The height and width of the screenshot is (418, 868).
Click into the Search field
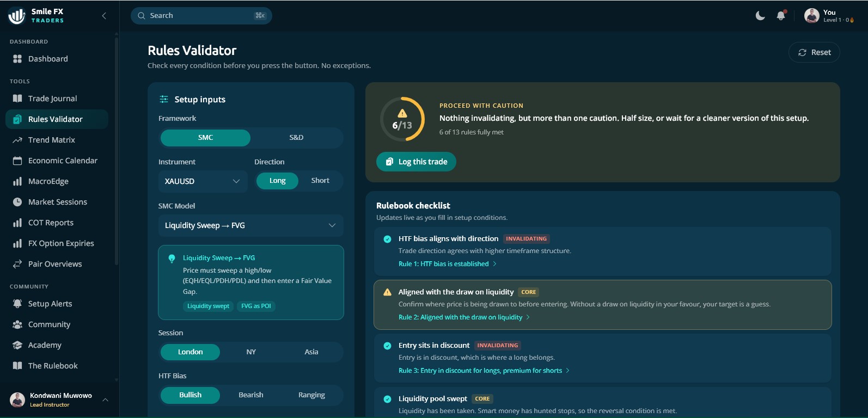[x=201, y=16]
